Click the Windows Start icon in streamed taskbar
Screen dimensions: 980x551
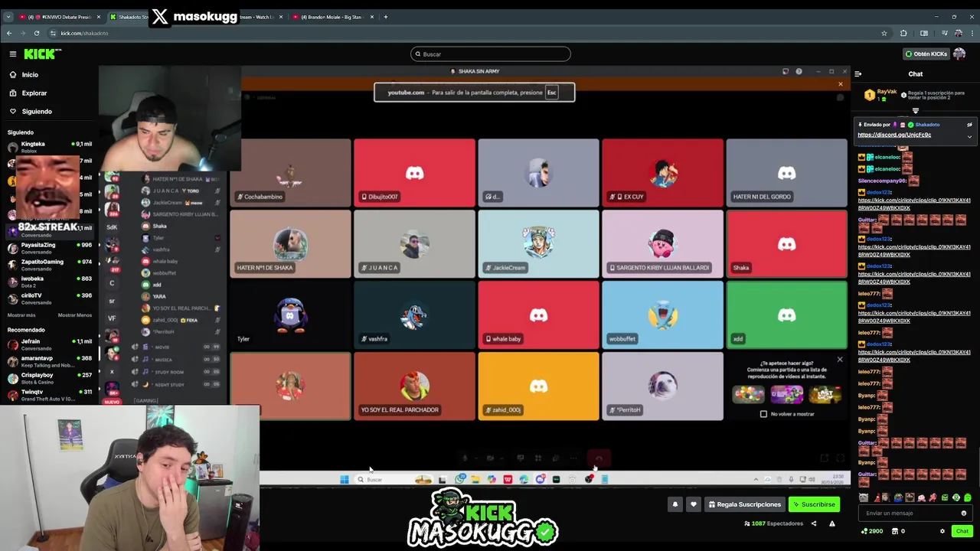(345, 480)
